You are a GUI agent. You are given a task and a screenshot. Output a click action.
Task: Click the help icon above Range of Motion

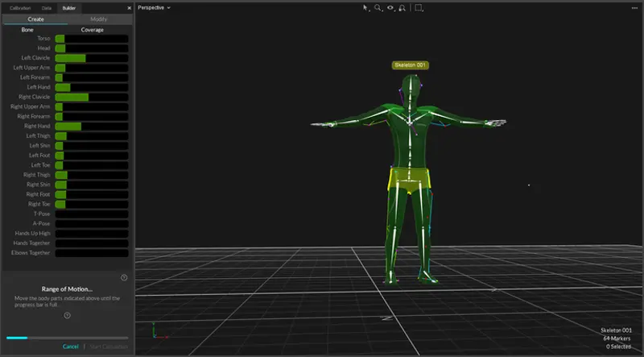pos(124,277)
